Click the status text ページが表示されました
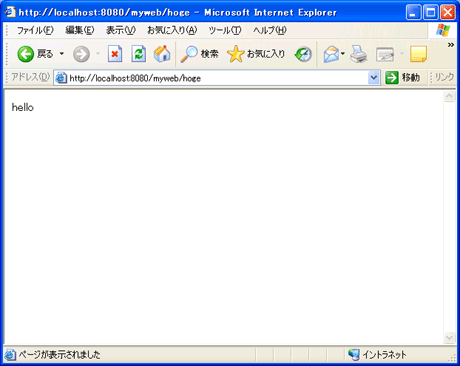 59,355
